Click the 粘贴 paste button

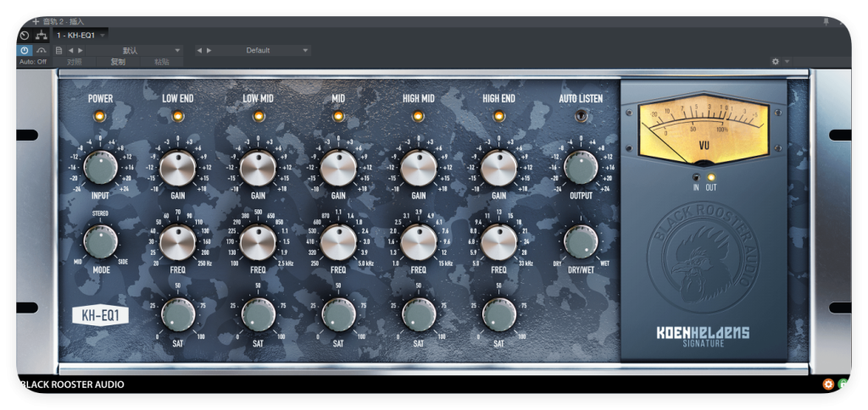162,62
